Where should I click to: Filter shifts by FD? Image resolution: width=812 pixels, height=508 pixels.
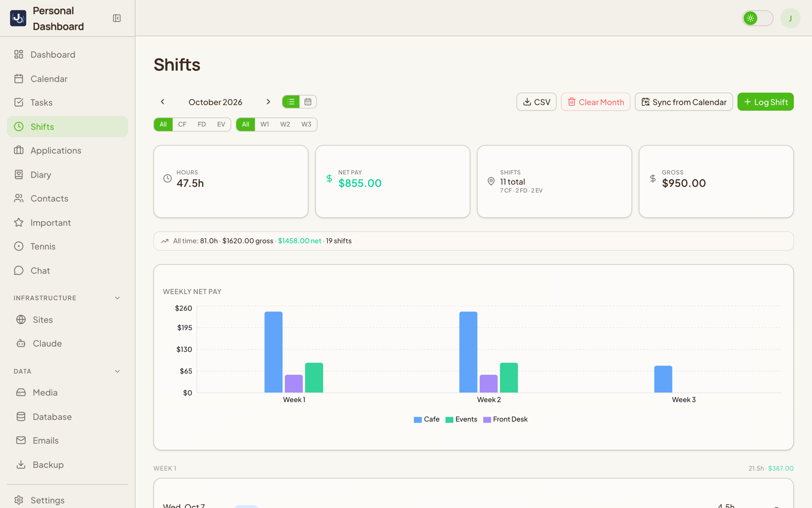click(x=202, y=124)
